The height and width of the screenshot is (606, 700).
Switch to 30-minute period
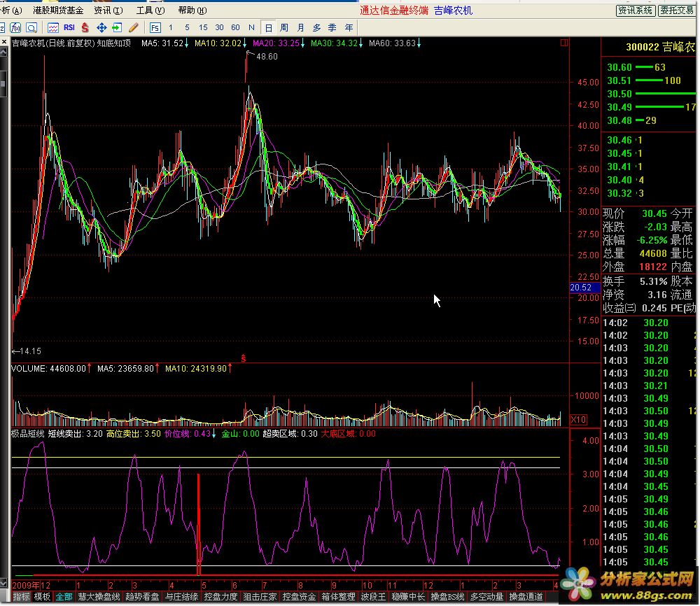[x=219, y=28]
